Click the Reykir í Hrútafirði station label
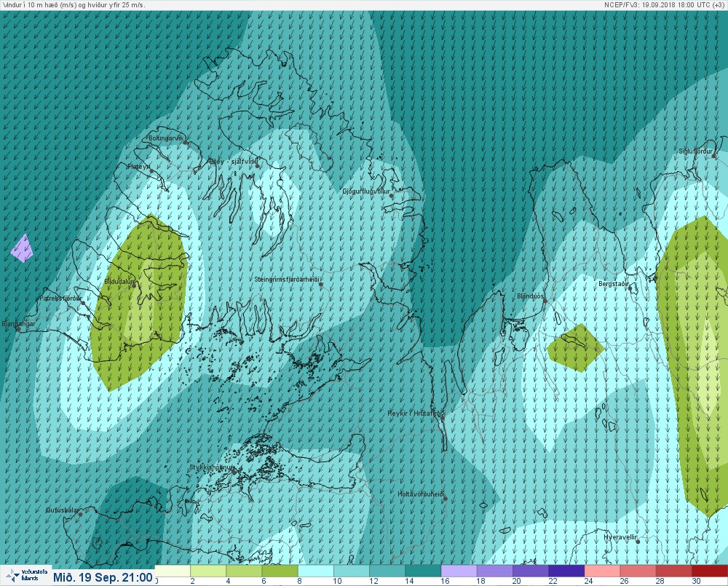 coord(416,413)
